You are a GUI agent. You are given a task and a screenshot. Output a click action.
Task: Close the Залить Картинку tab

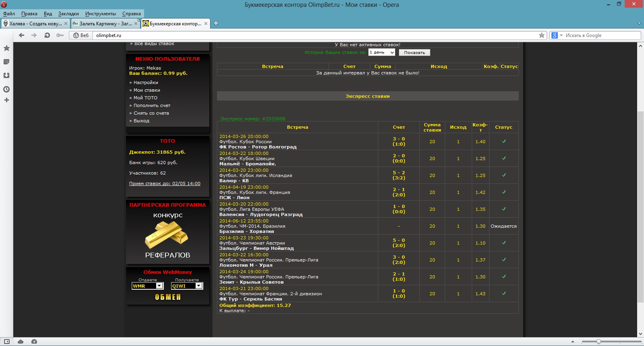tap(136, 24)
